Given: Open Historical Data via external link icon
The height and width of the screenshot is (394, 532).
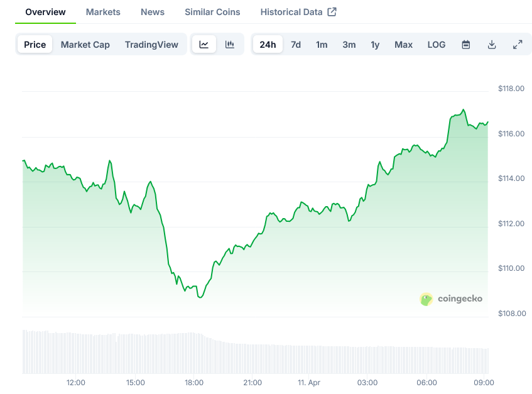Looking at the screenshot, I should tap(298, 12).
